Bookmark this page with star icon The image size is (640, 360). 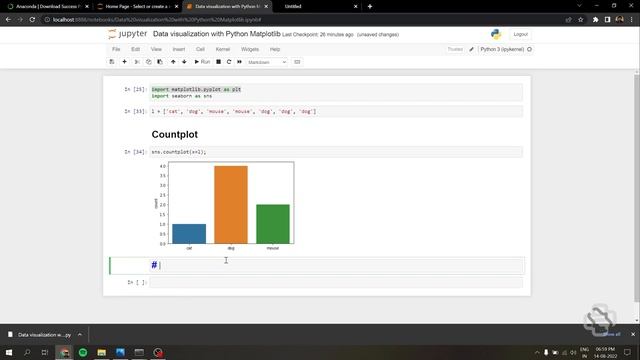[580, 20]
